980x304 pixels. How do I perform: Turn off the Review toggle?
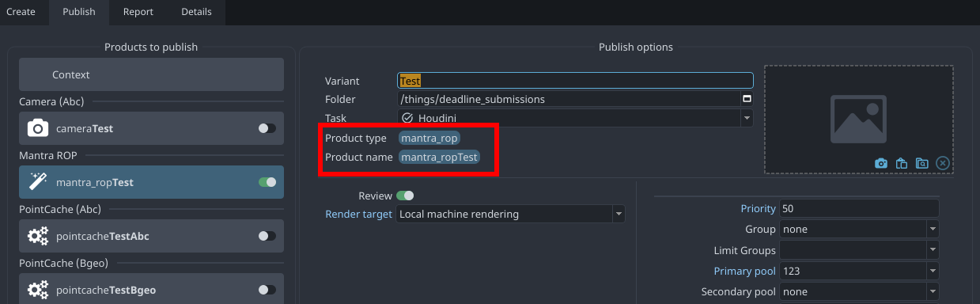point(405,196)
